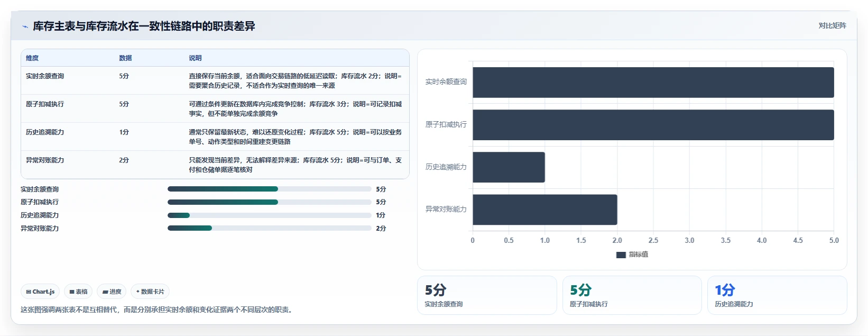Click the 数据 column header
The image size is (868, 336).
click(x=125, y=58)
